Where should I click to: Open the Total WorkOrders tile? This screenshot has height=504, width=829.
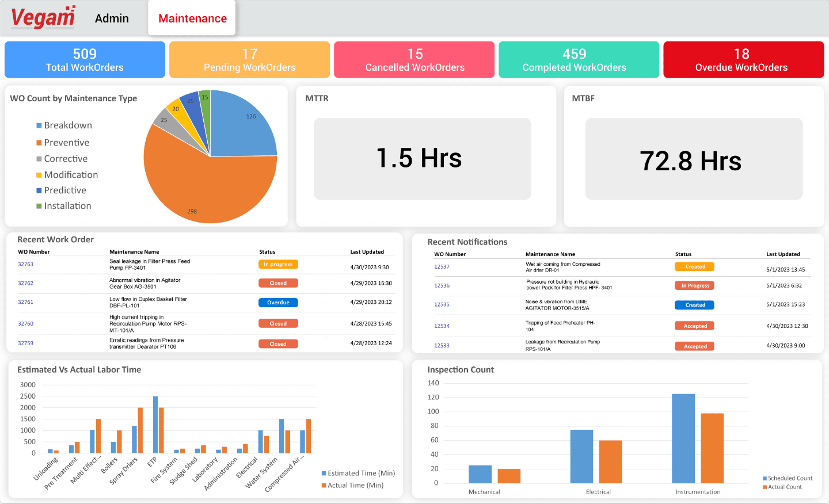tap(85, 59)
